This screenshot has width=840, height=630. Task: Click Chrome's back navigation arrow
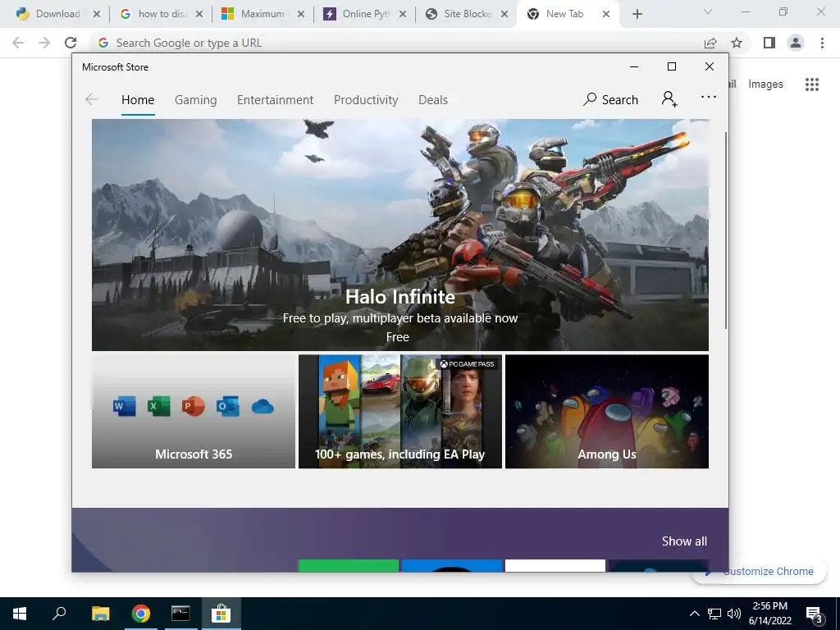18,43
